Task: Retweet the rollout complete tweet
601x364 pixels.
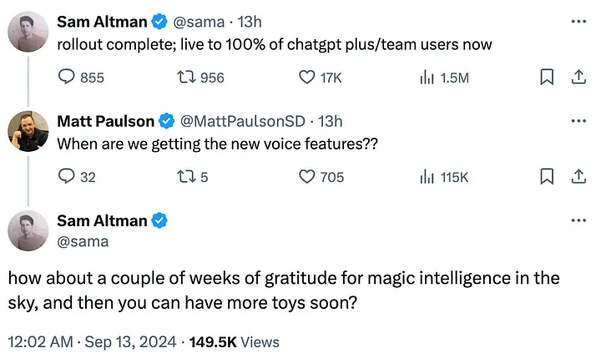Action: point(189,78)
